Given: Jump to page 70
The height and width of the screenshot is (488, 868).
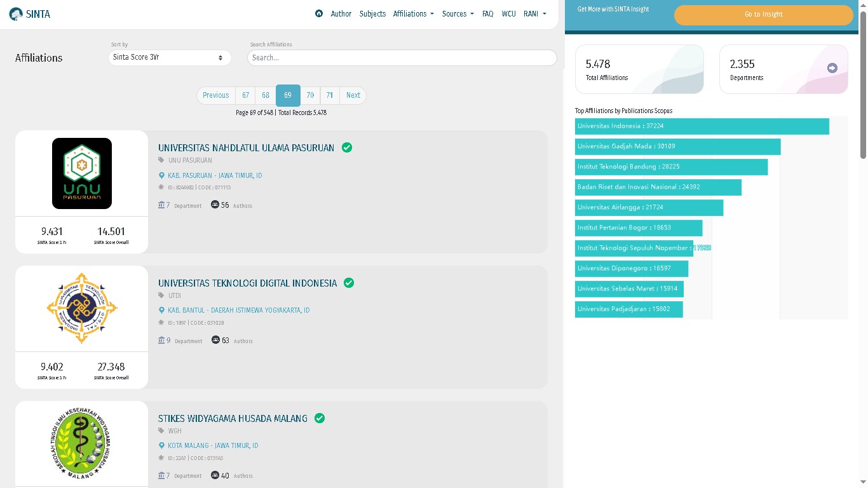Looking at the screenshot, I should pyautogui.click(x=310, y=95).
